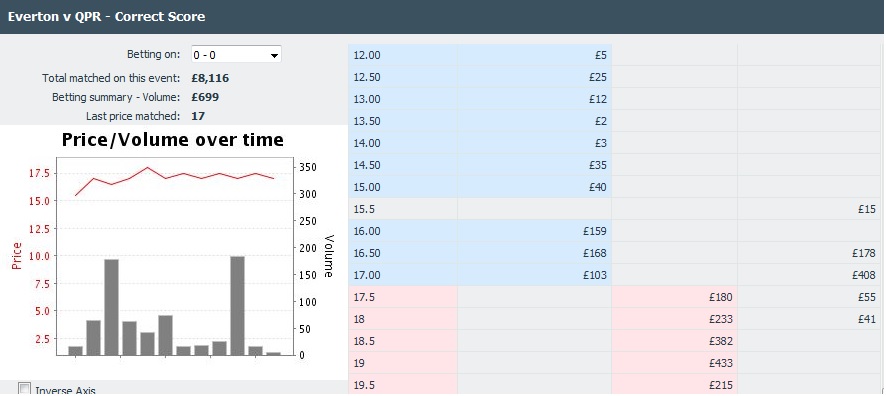Click the £433 lay amount at 19

coord(720,363)
